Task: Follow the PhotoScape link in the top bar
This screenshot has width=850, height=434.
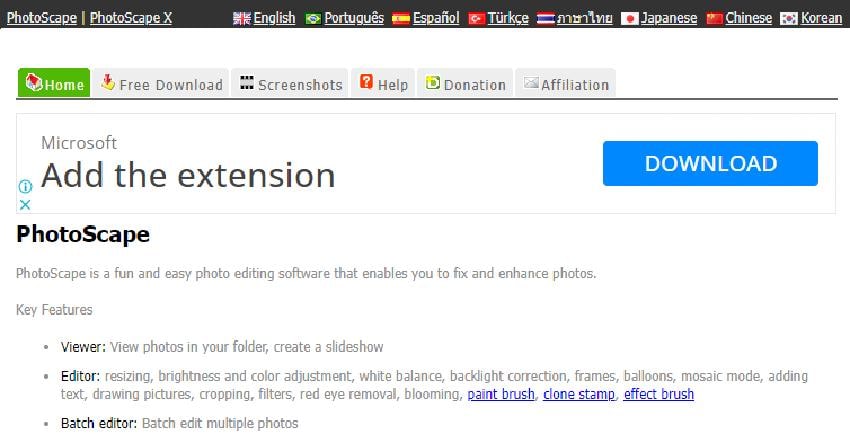Action: [42, 18]
